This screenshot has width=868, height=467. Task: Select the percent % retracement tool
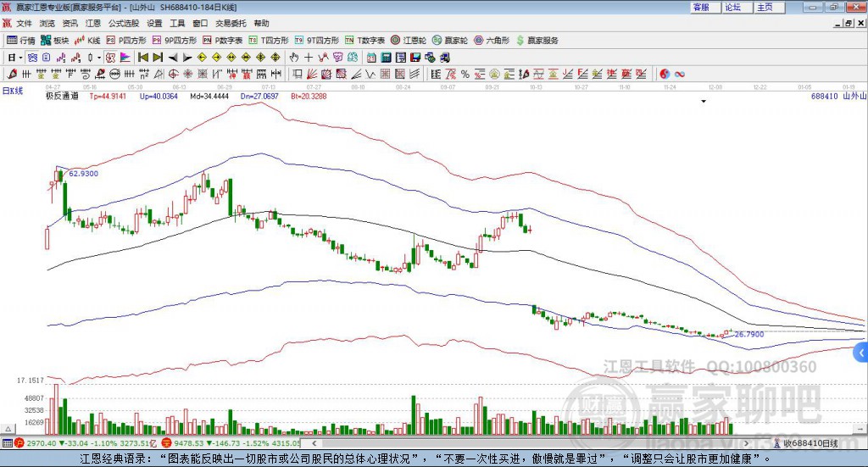pyautogui.click(x=465, y=74)
